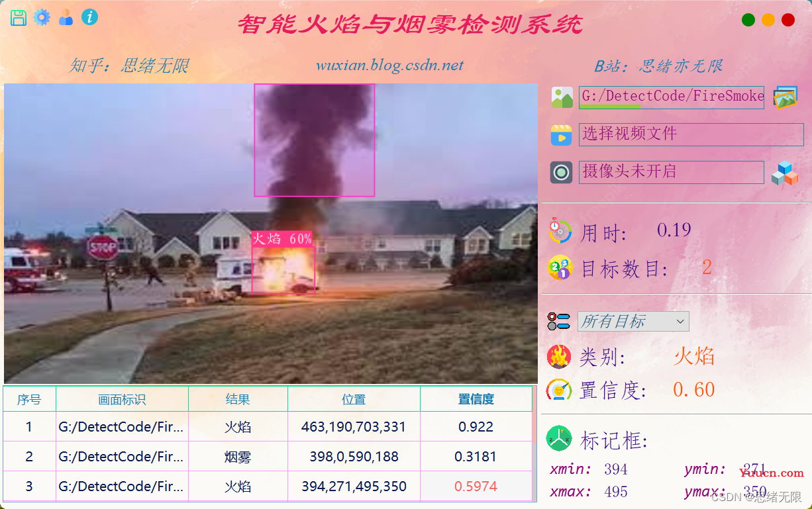This screenshot has height=509, width=812.
Task: Open the info icon at top left
Action: tap(90, 17)
